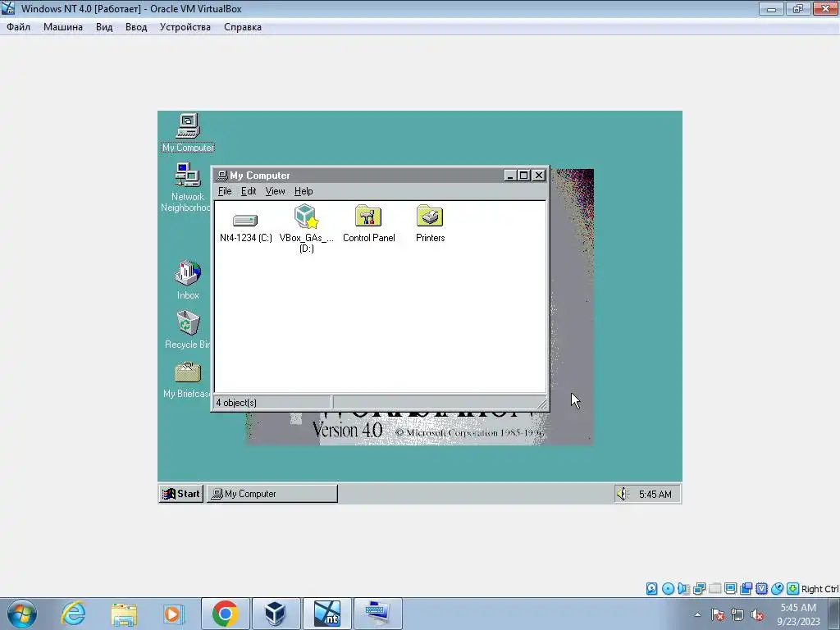Click the VirtualBox optical disc indicator
Image resolution: width=840 pixels, height=630 pixels.
click(x=668, y=589)
